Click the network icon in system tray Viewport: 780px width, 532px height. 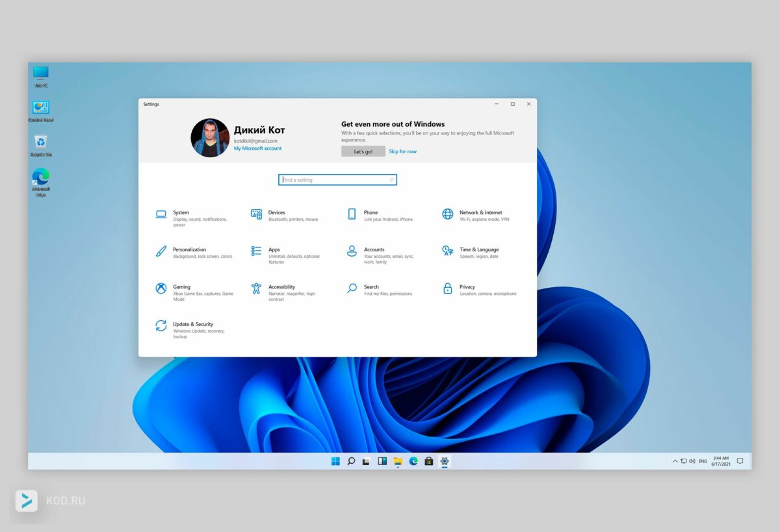click(683, 461)
